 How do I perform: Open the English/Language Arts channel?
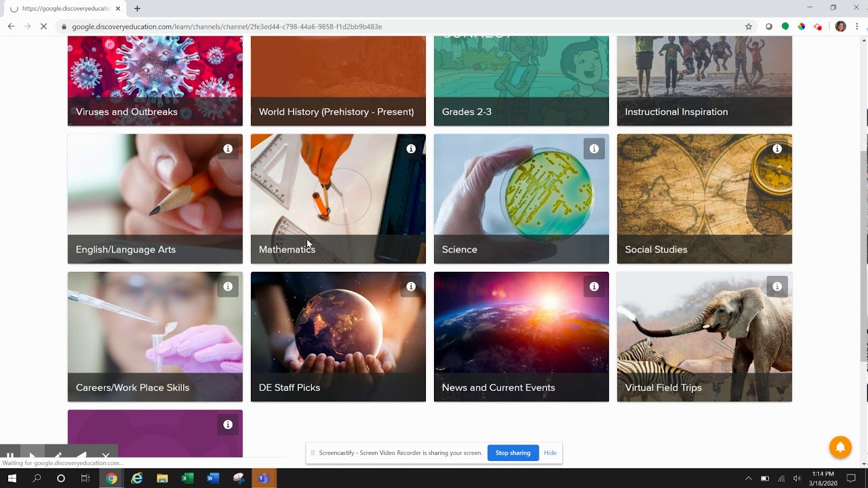(x=155, y=199)
